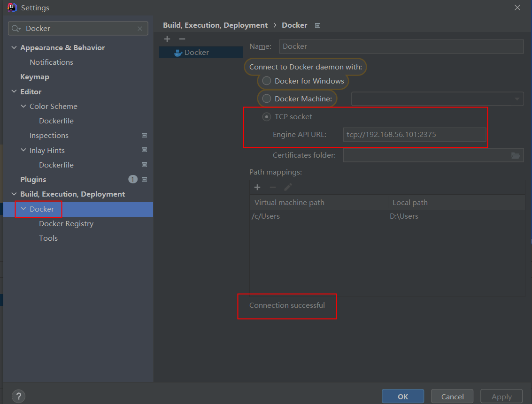Click the remove Docker configuration minus icon
The height and width of the screenshot is (404, 532).
point(182,39)
